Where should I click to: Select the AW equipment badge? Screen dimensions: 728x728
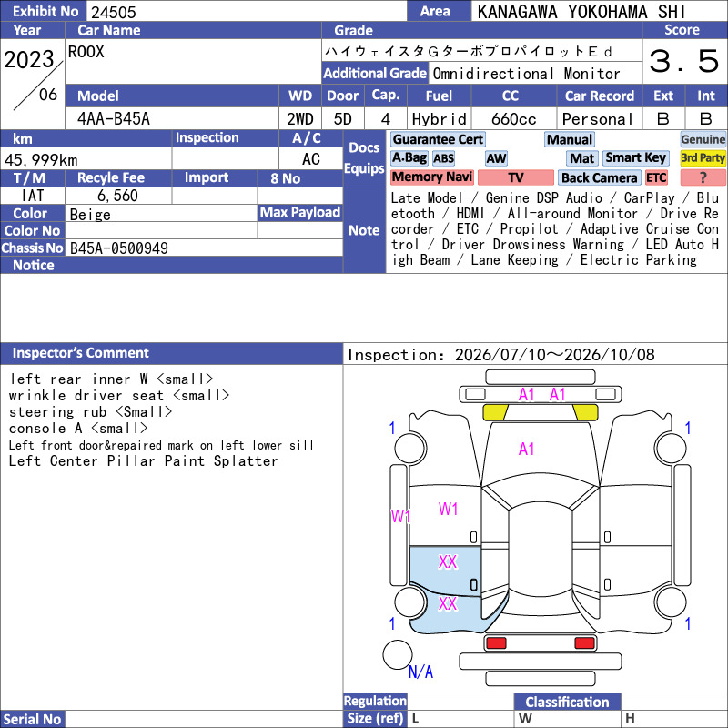pyautogui.click(x=496, y=158)
